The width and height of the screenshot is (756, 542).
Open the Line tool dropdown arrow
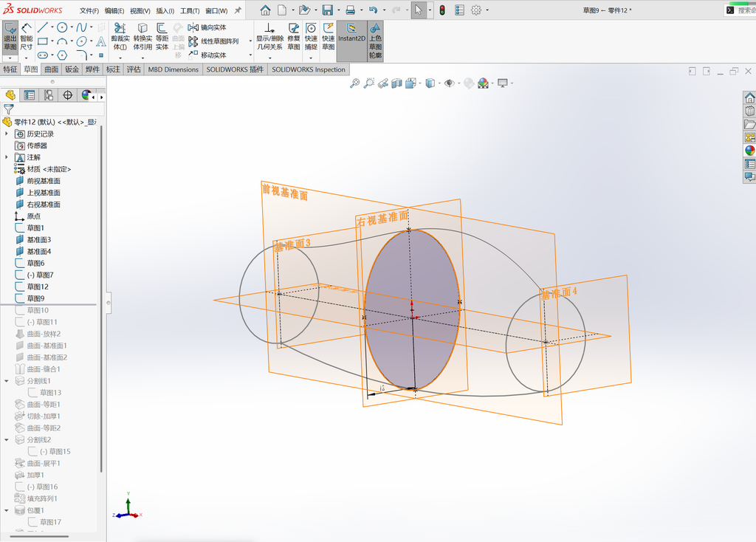click(52, 27)
